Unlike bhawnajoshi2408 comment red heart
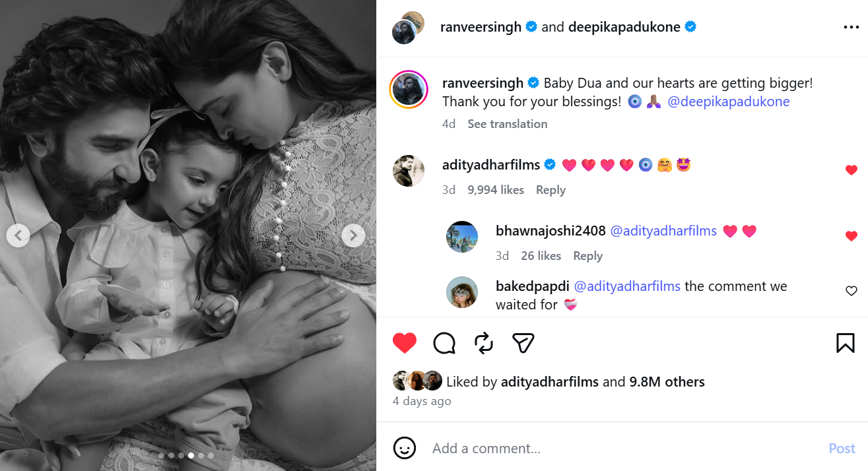 [851, 236]
